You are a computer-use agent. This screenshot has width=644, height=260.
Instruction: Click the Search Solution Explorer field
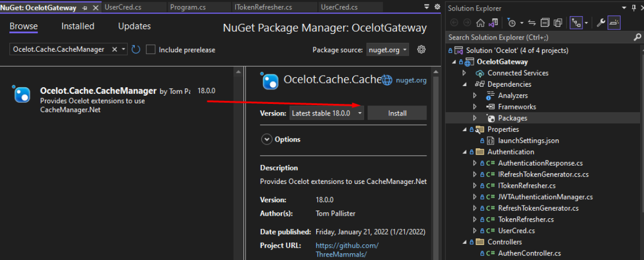pos(538,37)
